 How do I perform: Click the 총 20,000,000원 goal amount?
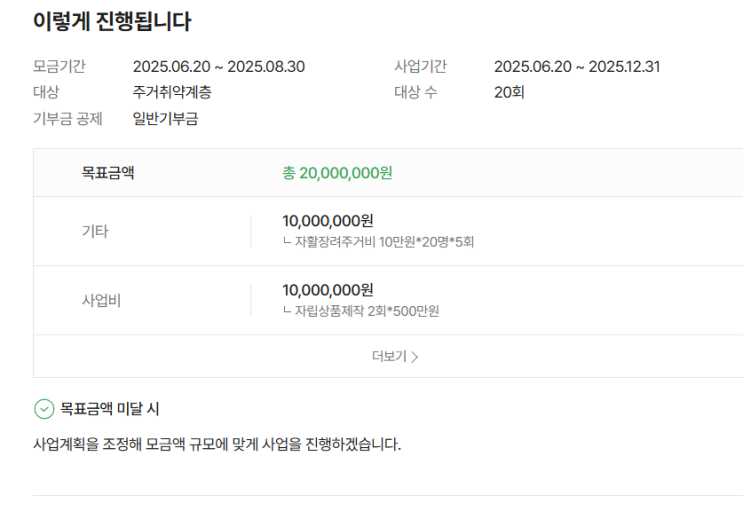[x=337, y=173]
